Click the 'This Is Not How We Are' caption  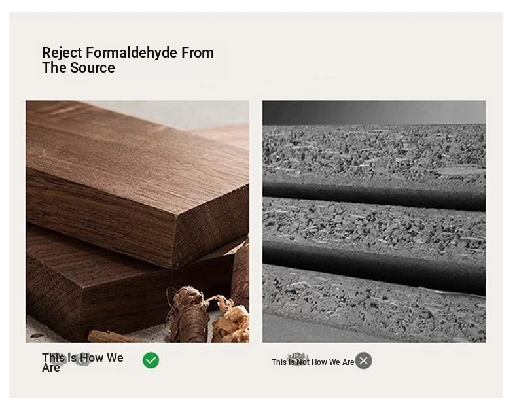[x=313, y=362]
